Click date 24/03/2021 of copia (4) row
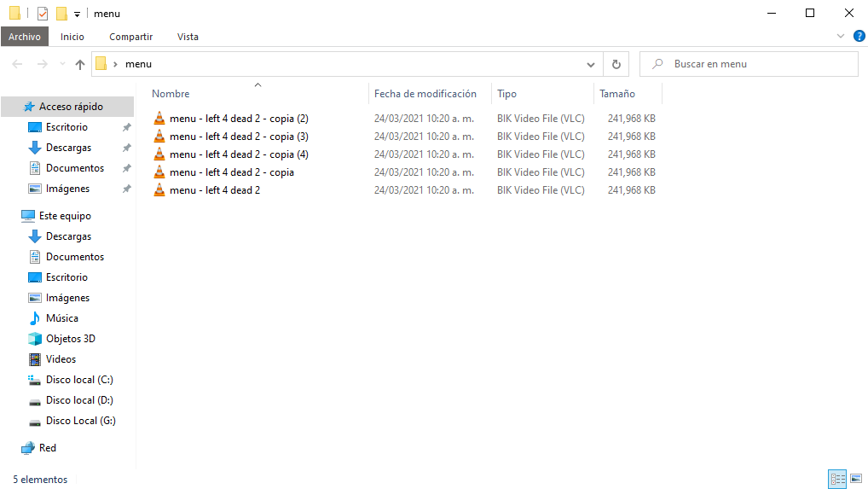The height and width of the screenshot is (489, 868). (x=424, y=154)
